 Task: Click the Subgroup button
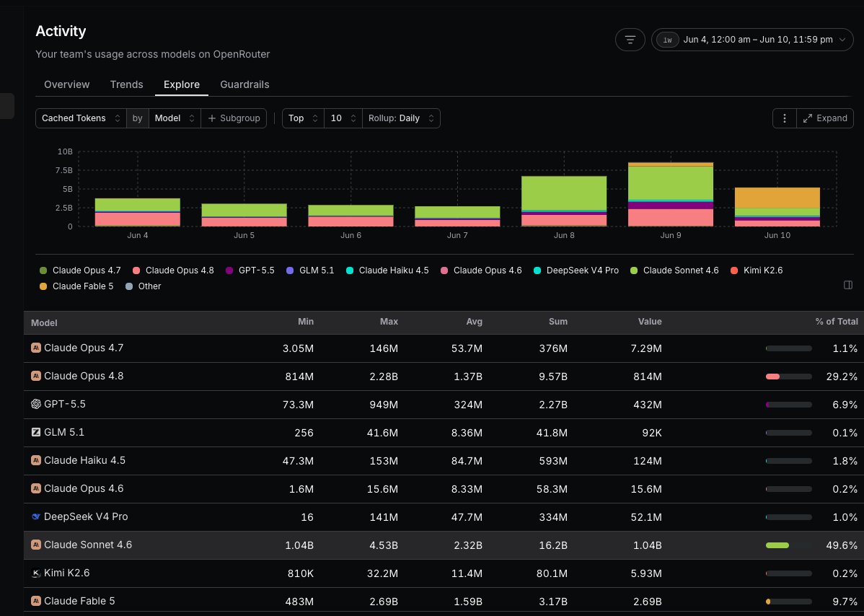[x=234, y=118]
